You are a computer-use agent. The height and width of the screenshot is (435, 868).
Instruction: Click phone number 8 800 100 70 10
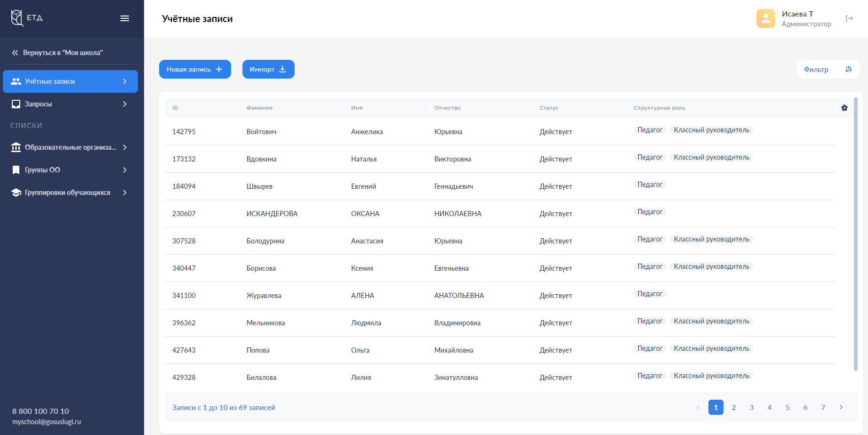[x=40, y=411]
